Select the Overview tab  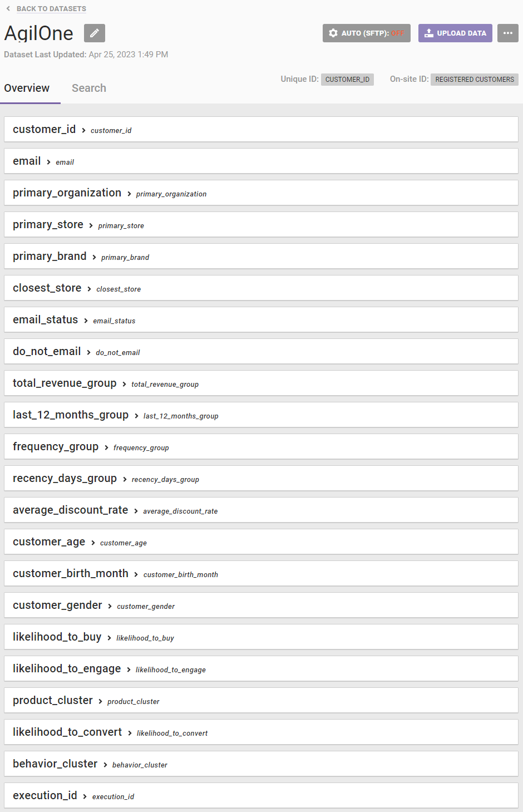27,88
